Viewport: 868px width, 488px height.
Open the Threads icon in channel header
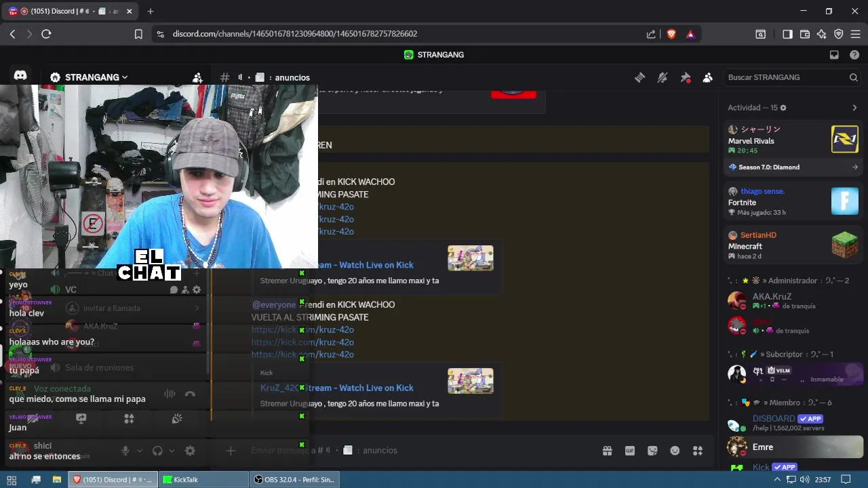pyautogui.click(x=639, y=77)
